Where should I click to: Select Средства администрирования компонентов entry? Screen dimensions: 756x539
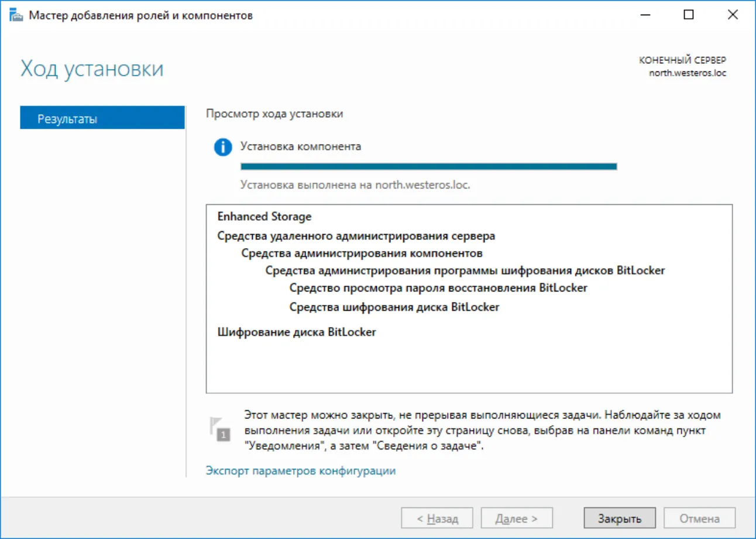[x=362, y=253]
